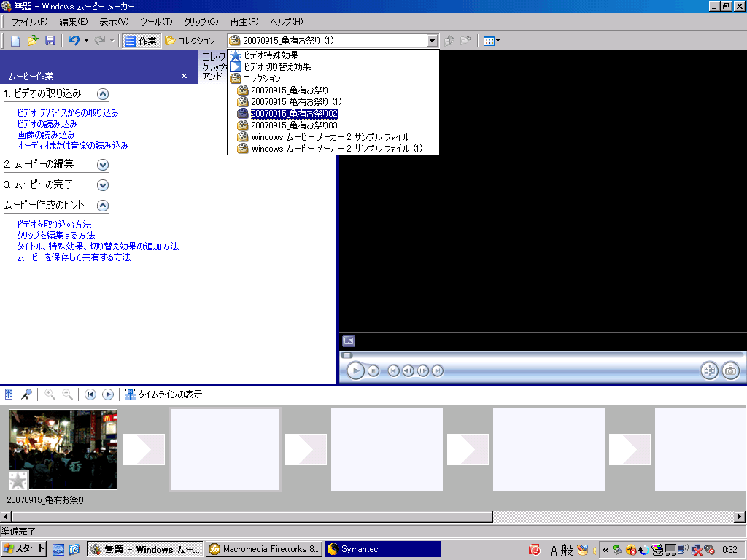Click the Undo arrow icon

pyautogui.click(x=74, y=41)
